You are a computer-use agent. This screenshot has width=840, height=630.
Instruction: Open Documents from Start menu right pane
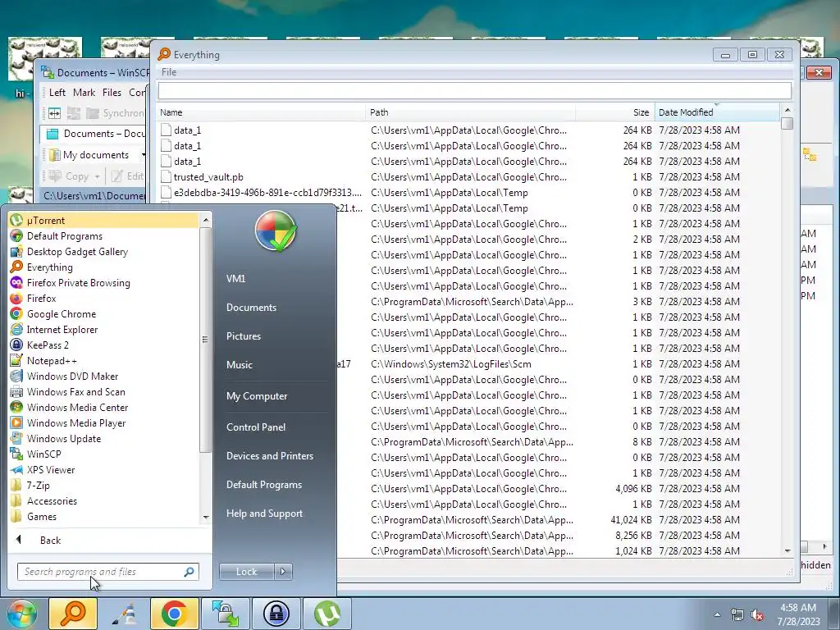click(251, 308)
